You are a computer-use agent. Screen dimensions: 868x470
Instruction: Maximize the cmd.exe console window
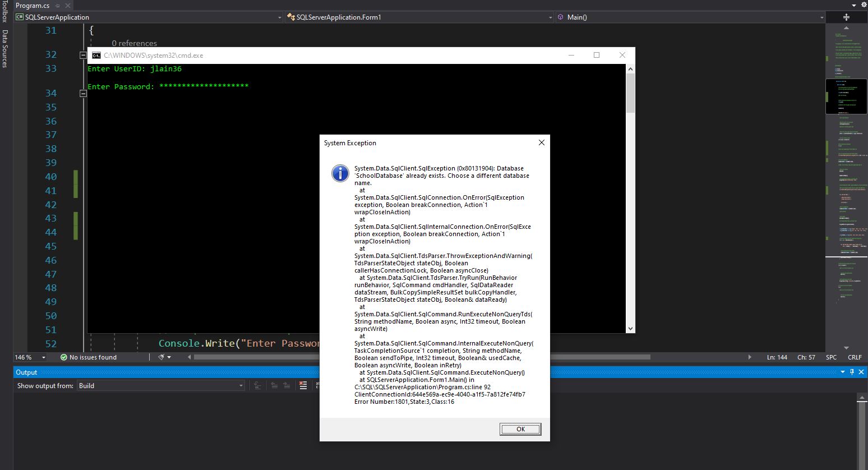click(597, 55)
